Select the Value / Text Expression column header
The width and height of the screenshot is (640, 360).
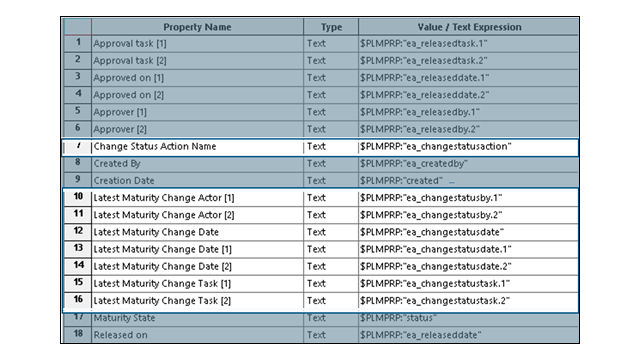tap(469, 27)
